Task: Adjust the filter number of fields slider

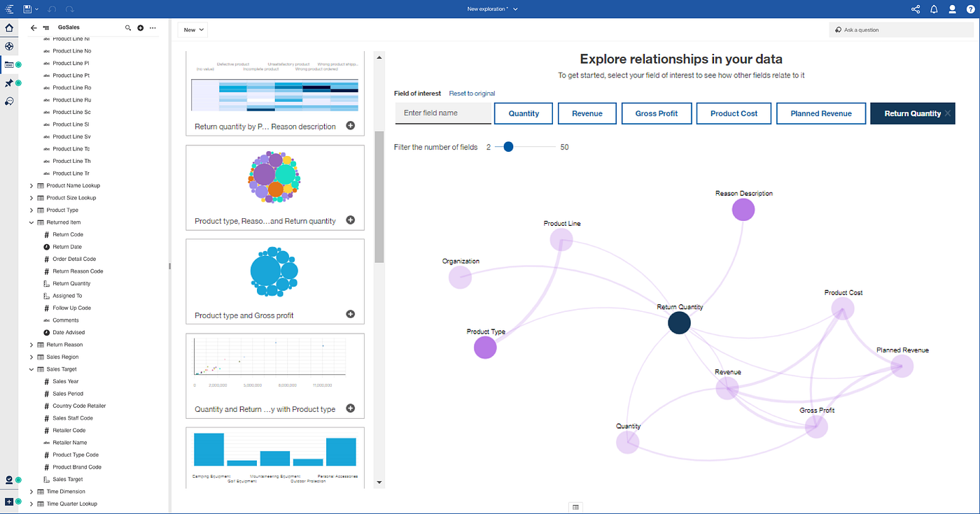Action: [x=508, y=147]
